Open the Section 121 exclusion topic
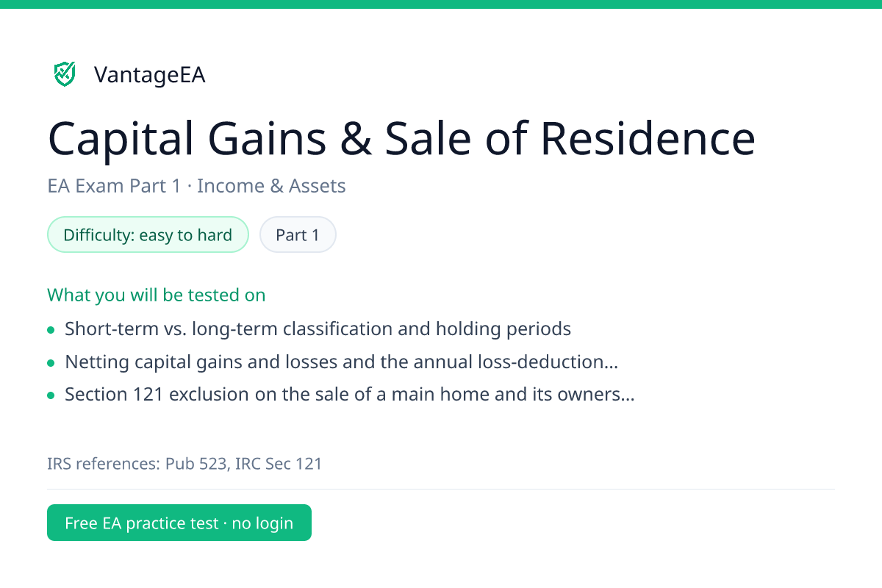The image size is (882, 588). pos(350,395)
